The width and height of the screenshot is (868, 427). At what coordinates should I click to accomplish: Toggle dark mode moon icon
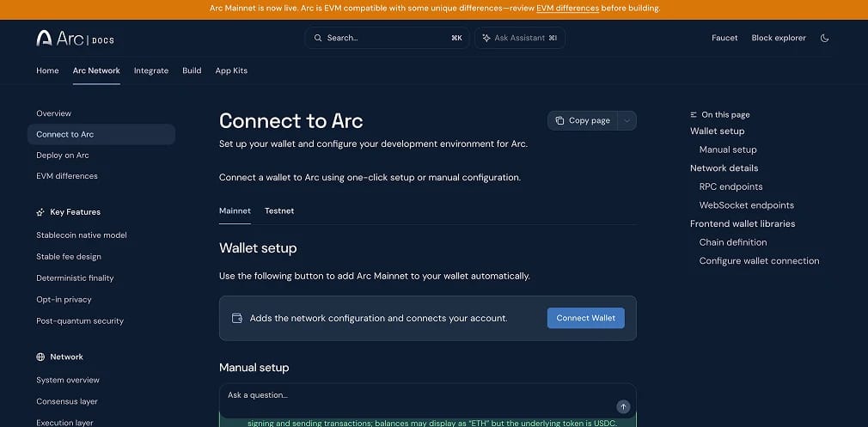824,38
